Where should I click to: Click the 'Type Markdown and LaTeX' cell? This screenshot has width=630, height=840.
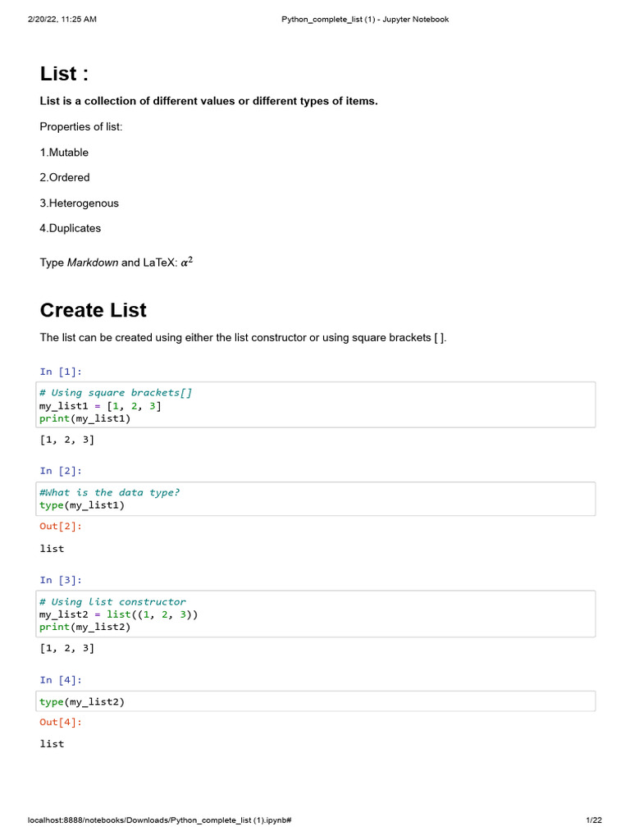[x=116, y=262]
